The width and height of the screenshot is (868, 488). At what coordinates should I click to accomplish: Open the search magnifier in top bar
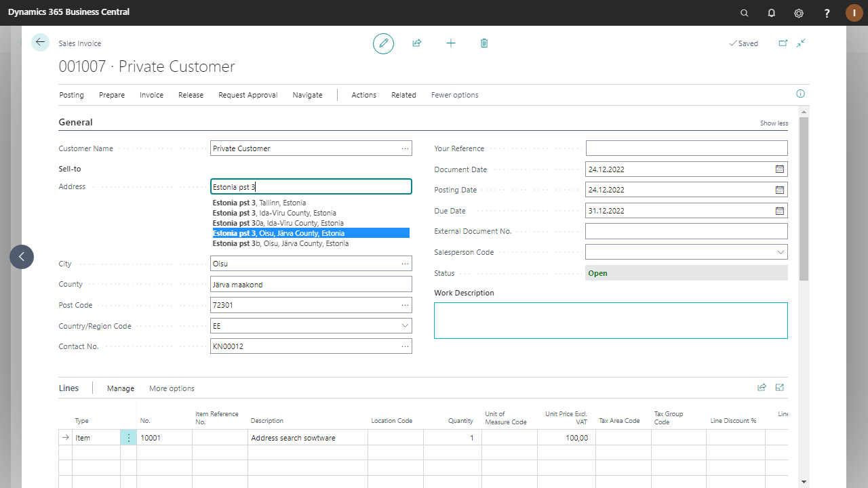(745, 13)
